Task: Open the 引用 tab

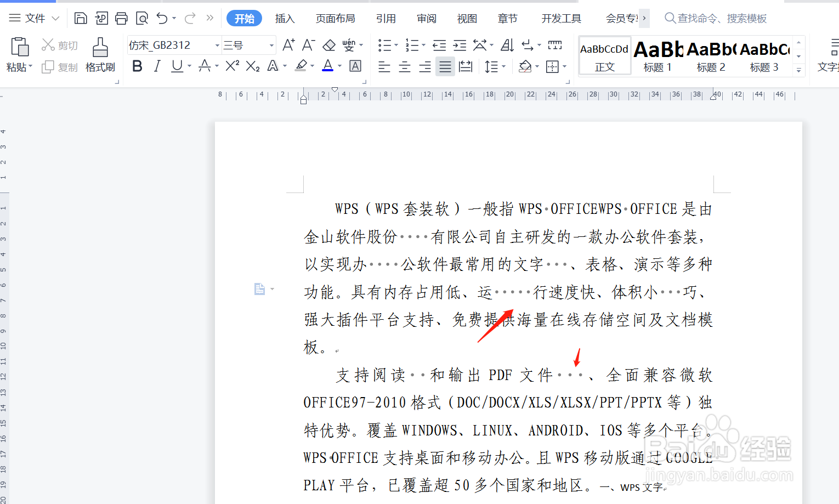Action: [x=386, y=18]
